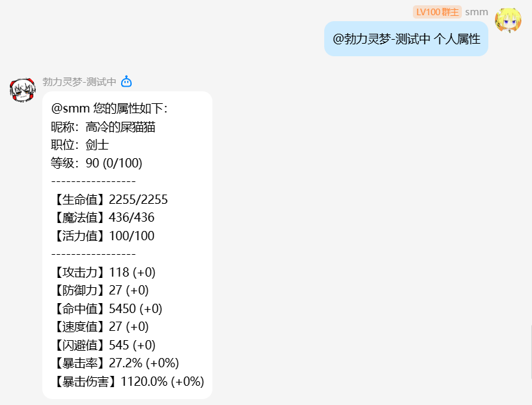Click the blue robot badge icon
The height and width of the screenshot is (405, 532).
pos(126,82)
